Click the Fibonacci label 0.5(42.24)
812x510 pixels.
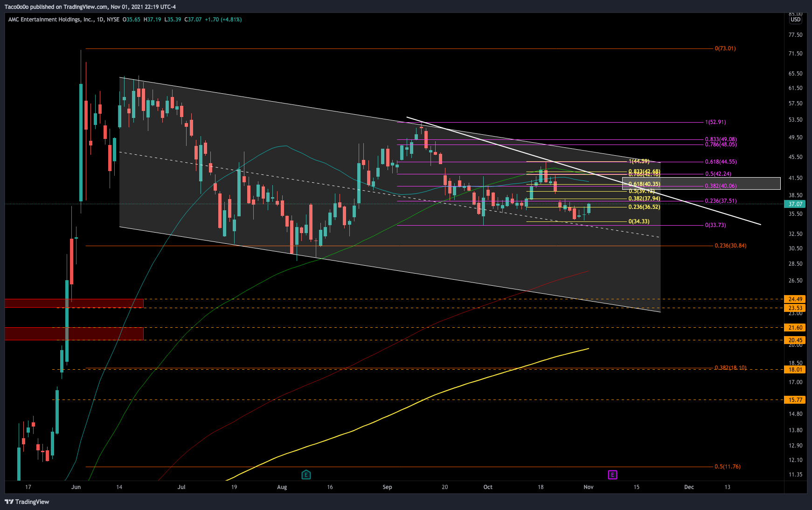click(x=718, y=174)
